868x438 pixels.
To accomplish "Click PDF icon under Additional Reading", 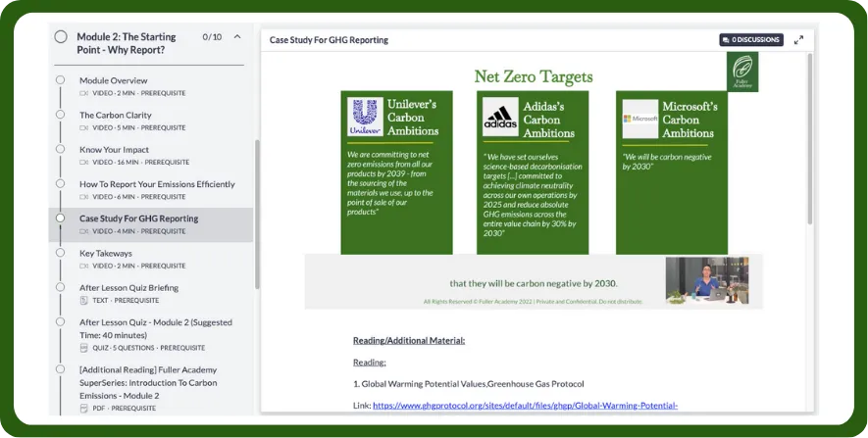I will tap(84, 409).
